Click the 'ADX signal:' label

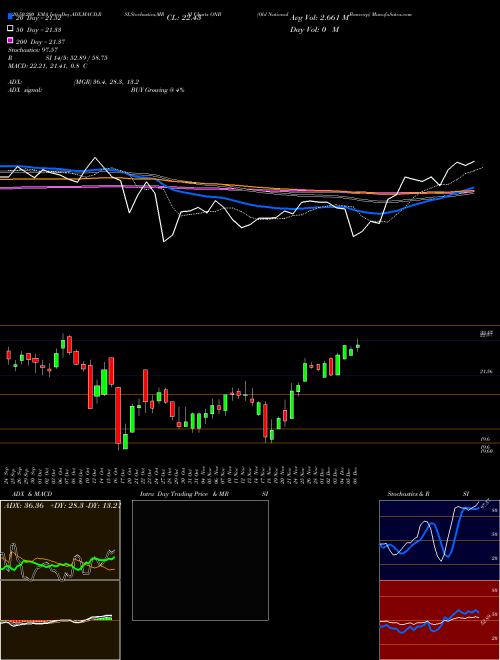(25, 90)
